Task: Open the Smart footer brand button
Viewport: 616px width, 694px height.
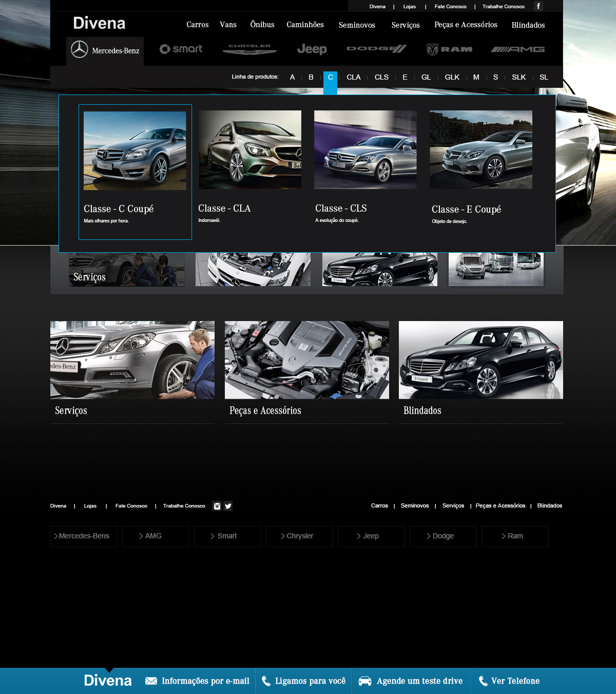Action: tap(227, 536)
